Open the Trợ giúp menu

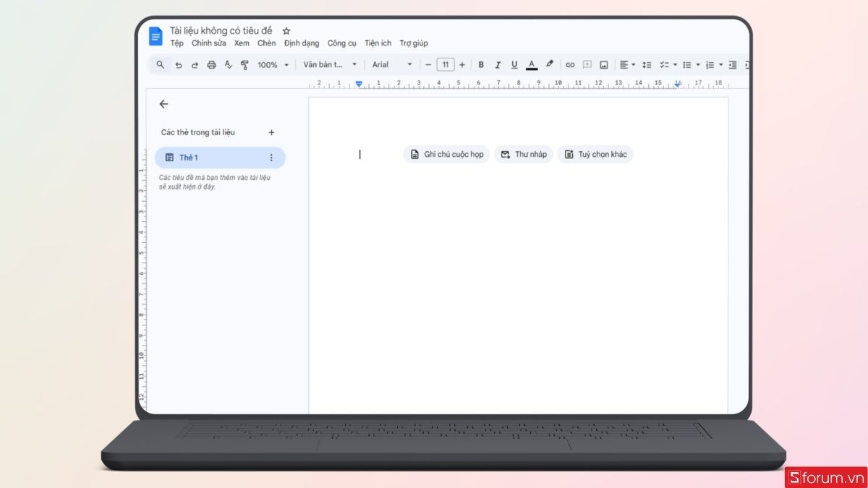[x=414, y=43]
